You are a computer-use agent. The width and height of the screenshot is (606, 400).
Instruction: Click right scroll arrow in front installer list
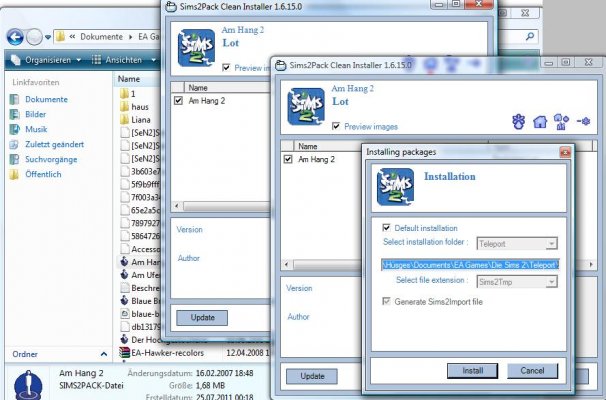click(591, 264)
